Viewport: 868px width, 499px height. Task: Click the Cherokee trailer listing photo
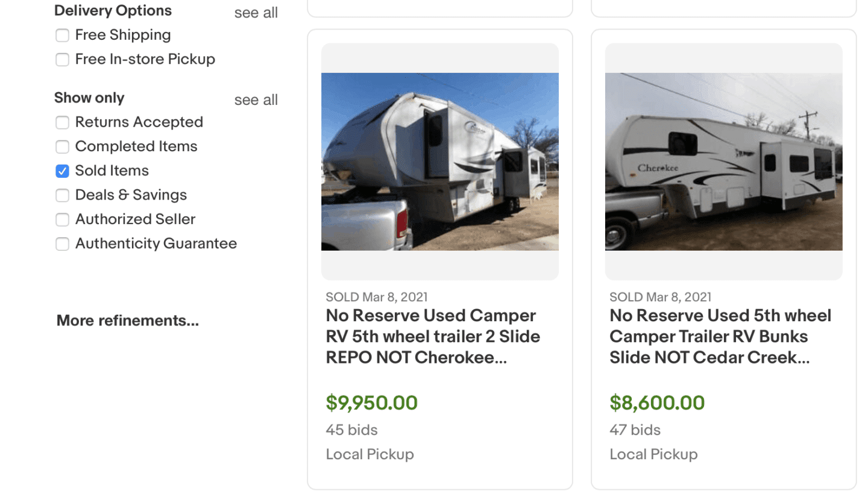[x=723, y=161]
